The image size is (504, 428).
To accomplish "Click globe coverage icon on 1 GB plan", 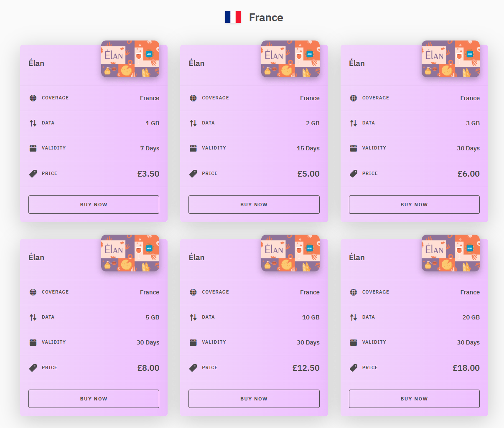I will click(x=33, y=98).
